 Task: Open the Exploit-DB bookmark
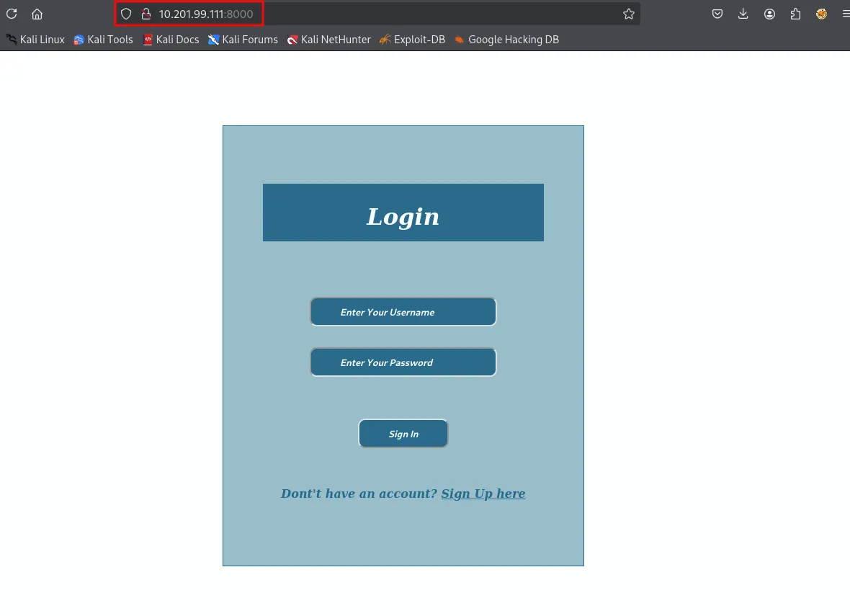[x=413, y=40]
